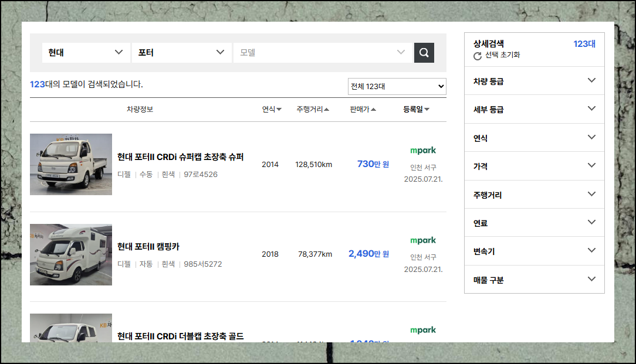Expand the 차량 등급 filter
The image size is (636, 364).
click(534, 81)
